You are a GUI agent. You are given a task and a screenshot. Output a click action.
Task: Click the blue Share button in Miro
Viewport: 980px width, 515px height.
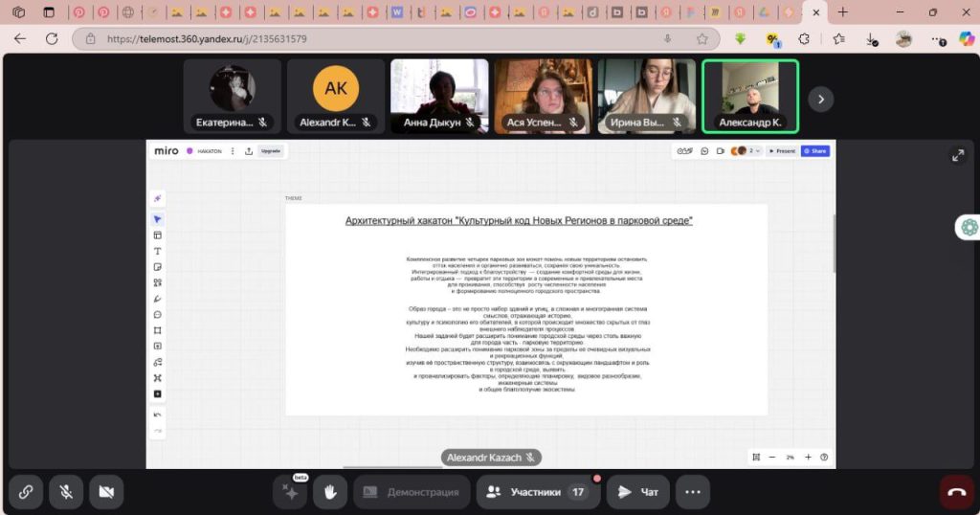(815, 151)
